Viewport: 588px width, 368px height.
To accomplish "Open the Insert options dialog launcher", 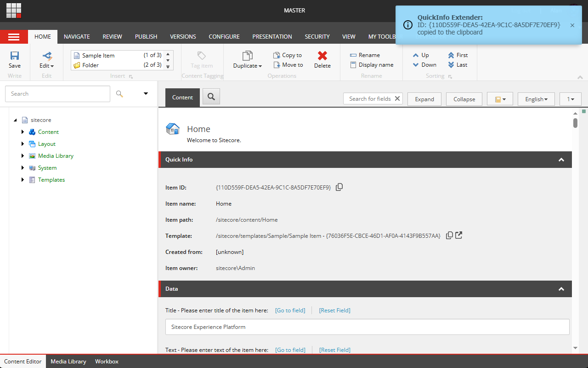I will 131,77.
